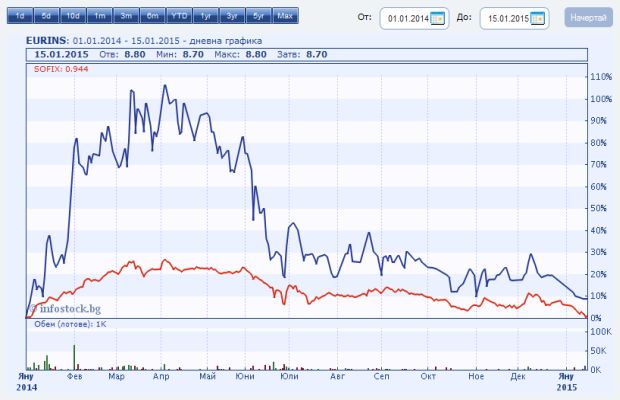Click the Сеп month label
The height and width of the screenshot is (400, 620).
pyautogui.click(x=382, y=376)
